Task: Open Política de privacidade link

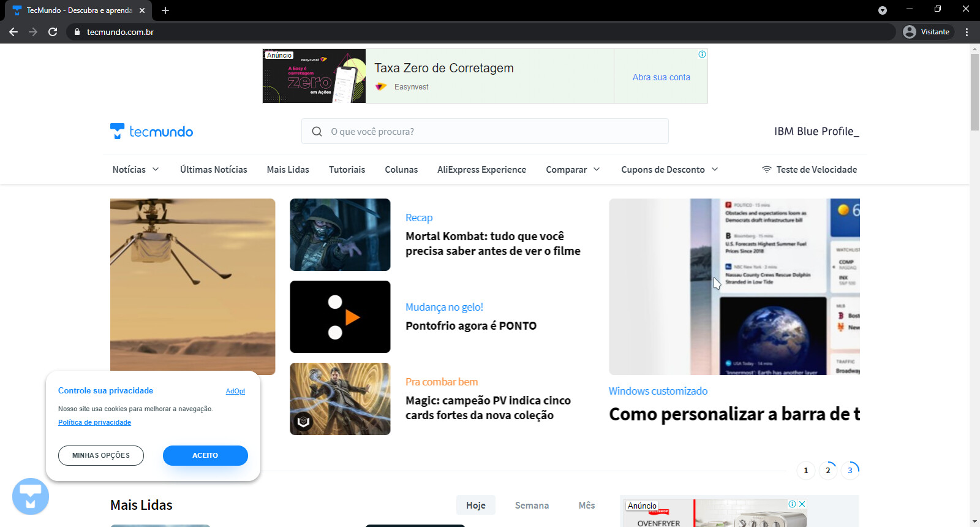Action: tap(94, 422)
